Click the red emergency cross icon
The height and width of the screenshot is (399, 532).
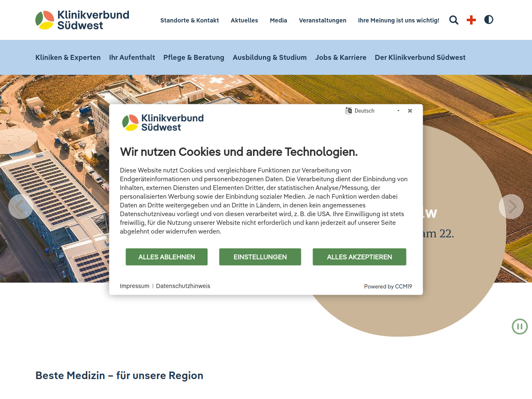click(471, 20)
